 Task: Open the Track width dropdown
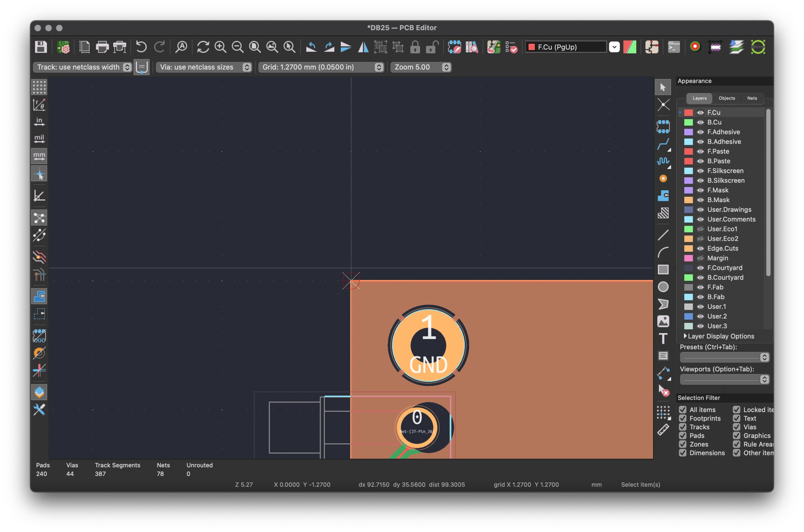coord(83,67)
